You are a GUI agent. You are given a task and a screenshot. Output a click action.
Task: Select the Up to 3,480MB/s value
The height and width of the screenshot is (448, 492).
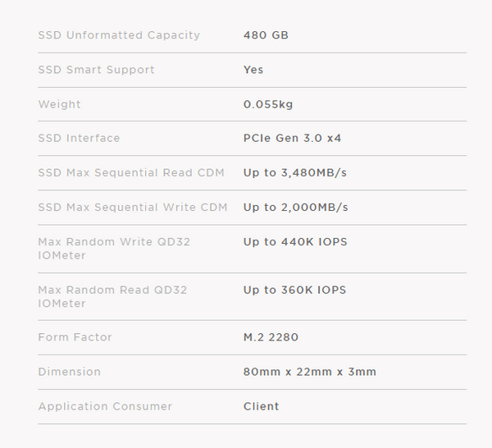click(295, 172)
